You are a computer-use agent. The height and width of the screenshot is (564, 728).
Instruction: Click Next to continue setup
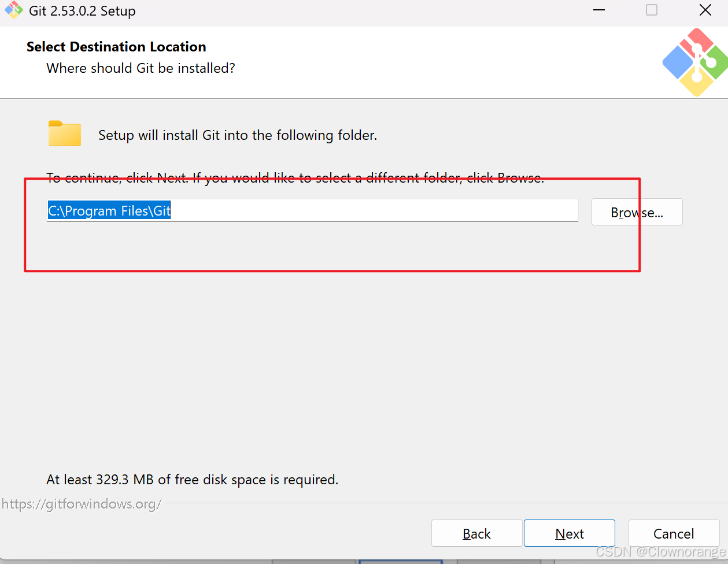click(569, 533)
